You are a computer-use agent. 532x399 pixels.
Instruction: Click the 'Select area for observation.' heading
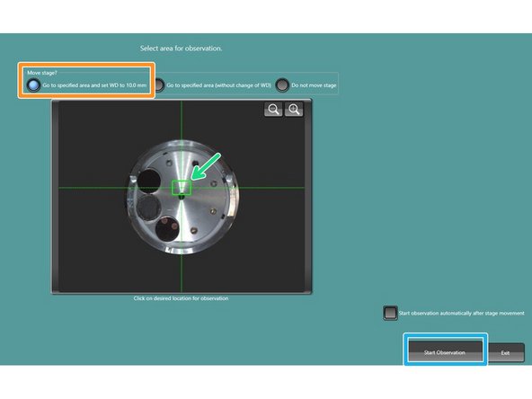point(182,49)
